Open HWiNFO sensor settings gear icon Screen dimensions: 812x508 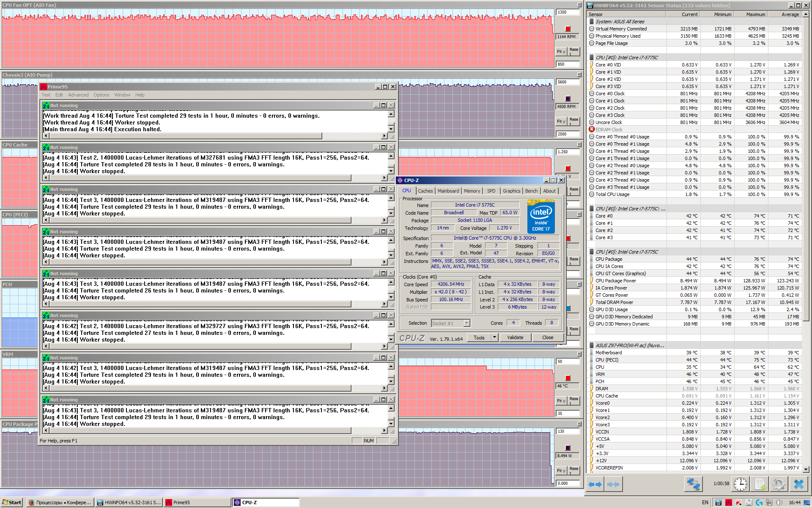click(x=779, y=484)
